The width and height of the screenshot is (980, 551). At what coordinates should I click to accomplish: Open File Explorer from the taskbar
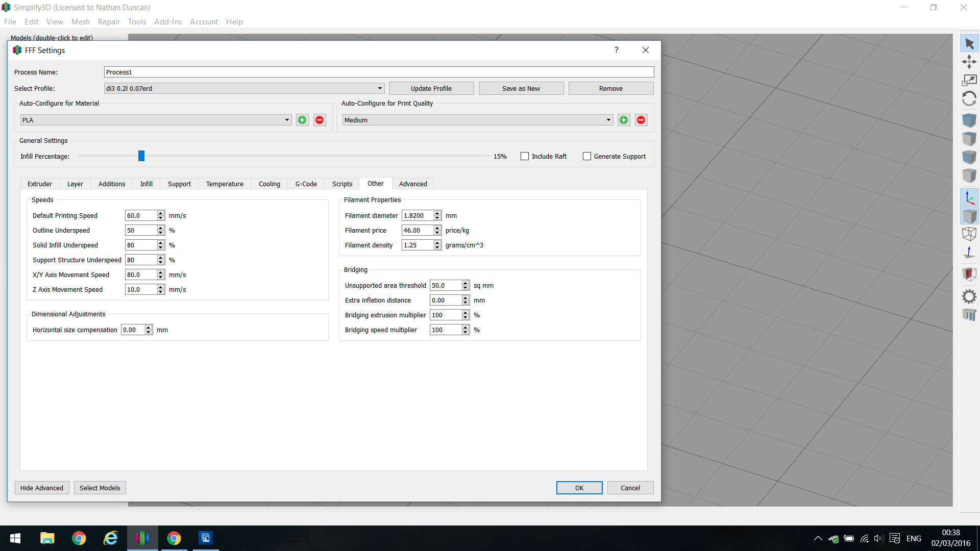pos(47,538)
